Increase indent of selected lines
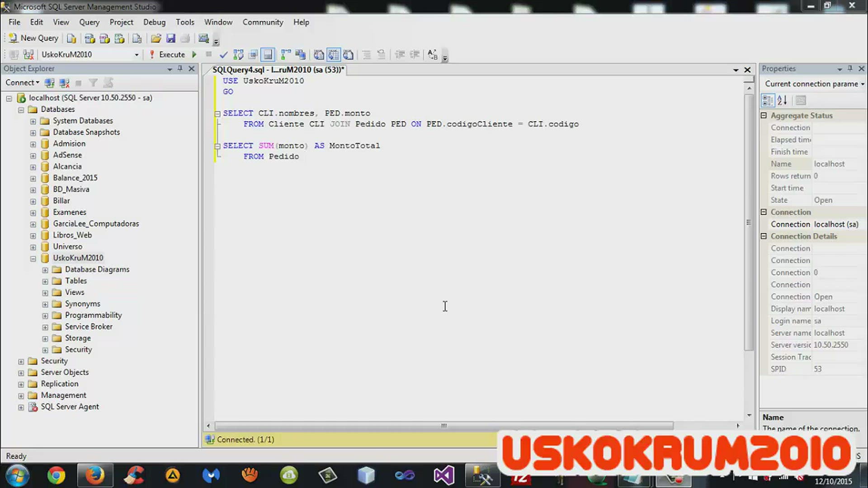This screenshot has height=488, width=868. click(x=415, y=55)
